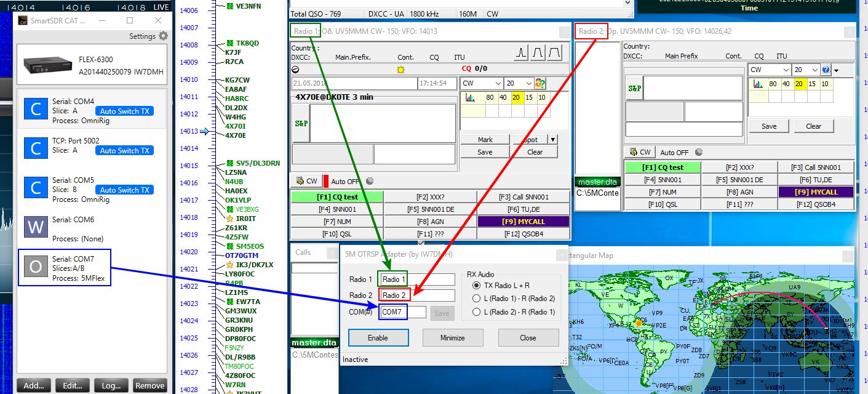
Task: Click the Mark button in Radio 1
Action: (x=485, y=140)
